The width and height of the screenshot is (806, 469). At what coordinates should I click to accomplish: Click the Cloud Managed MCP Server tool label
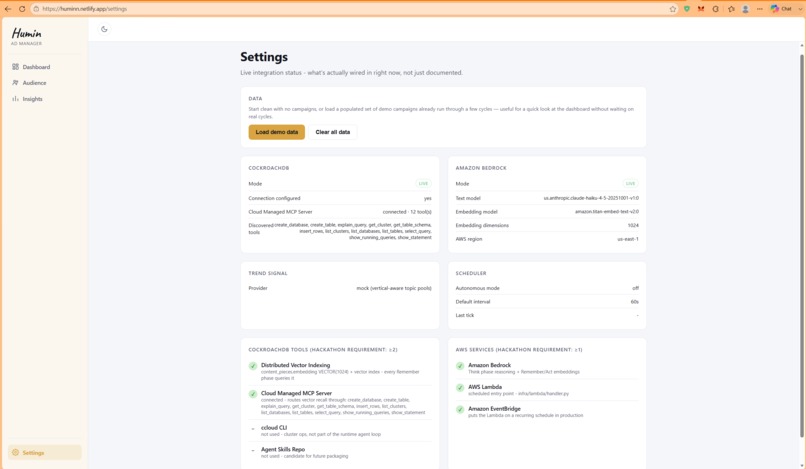coord(296,393)
